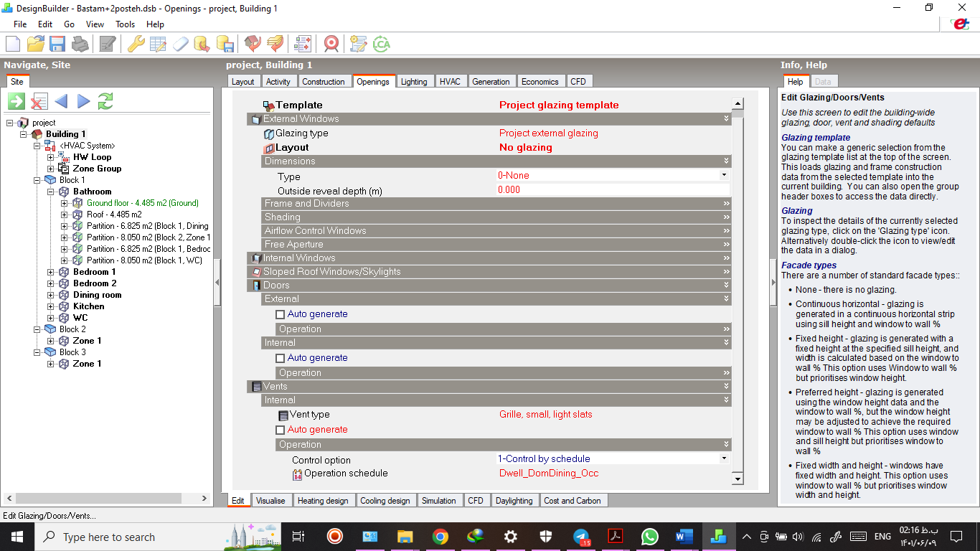980x551 pixels.
Task: Go forward with the blue right arrow
Action: click(x=83, y=101)
